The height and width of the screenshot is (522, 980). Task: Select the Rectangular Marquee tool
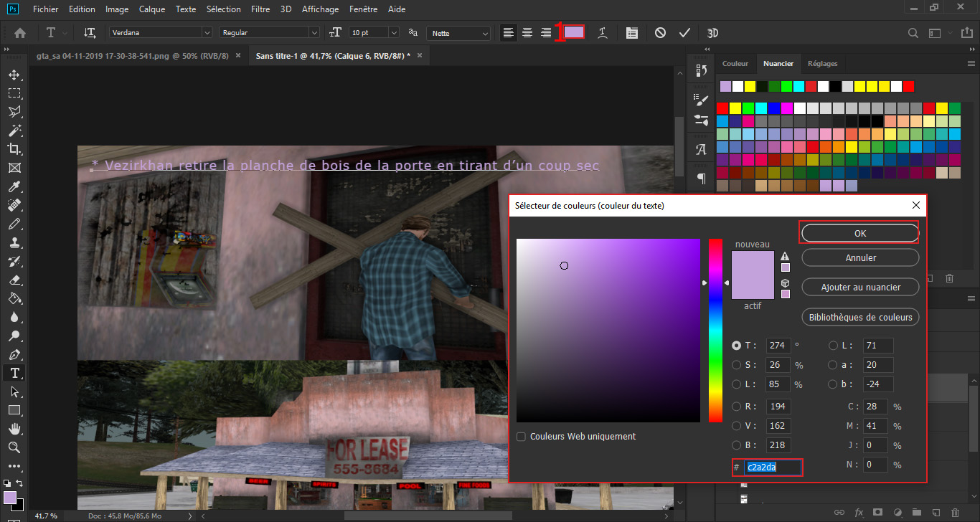pos(14,93)
